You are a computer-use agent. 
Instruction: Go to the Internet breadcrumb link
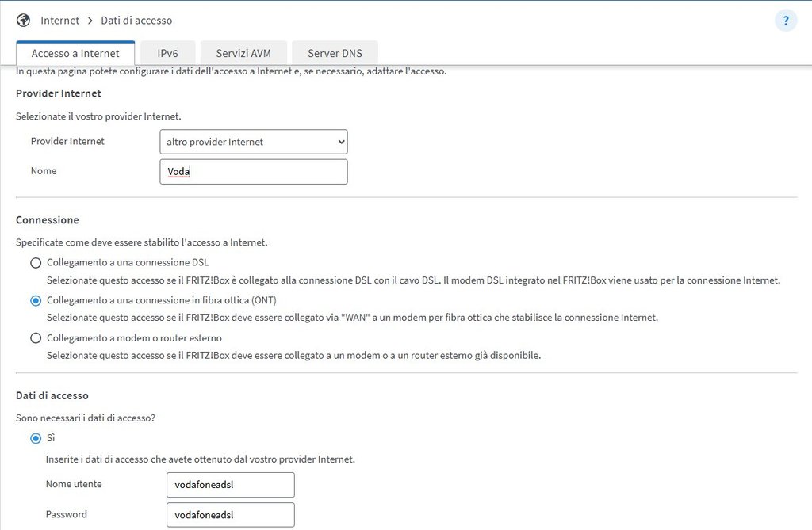tap(59, 20)
